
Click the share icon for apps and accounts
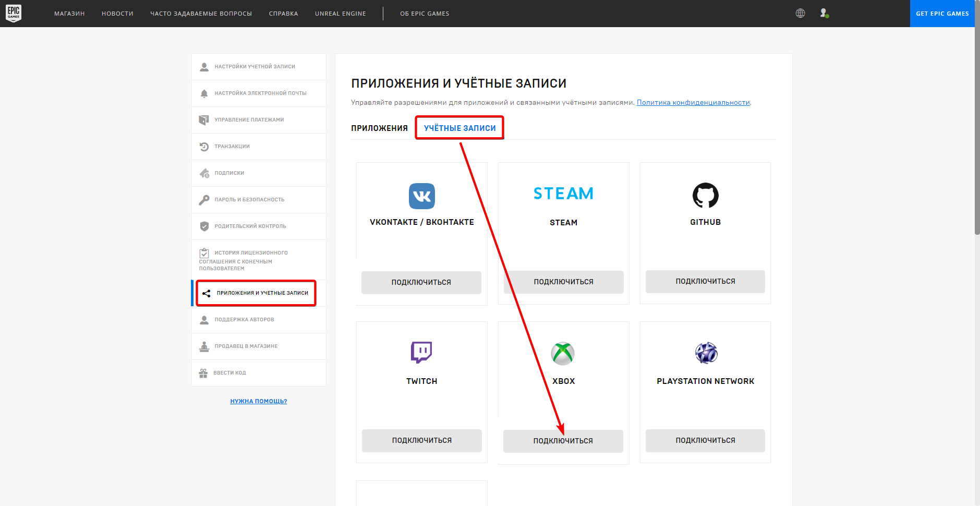pyautogui.click(x=207, y=293)
